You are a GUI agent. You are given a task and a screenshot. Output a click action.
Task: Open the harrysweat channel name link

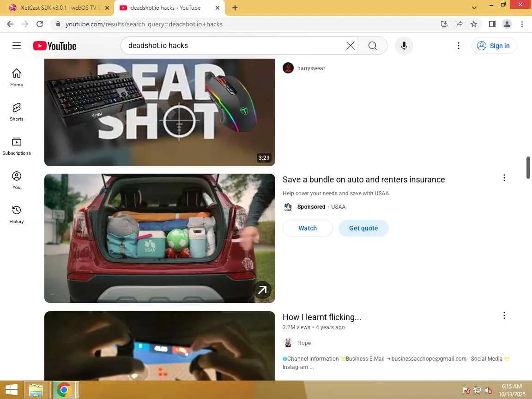(311, 68)
